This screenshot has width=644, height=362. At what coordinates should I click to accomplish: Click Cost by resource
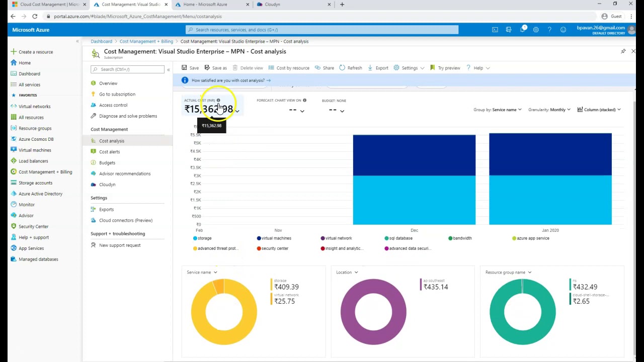289,68
